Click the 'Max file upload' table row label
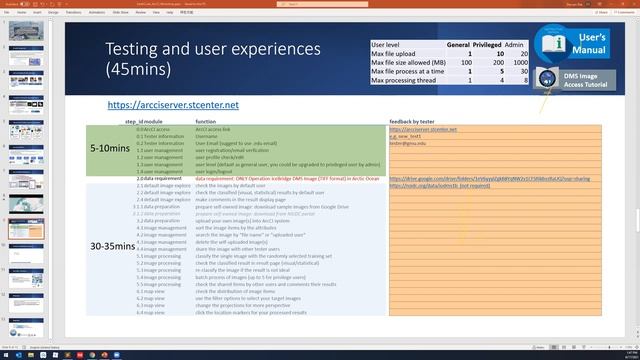640x360 pixels. click(x=393, y=54)
